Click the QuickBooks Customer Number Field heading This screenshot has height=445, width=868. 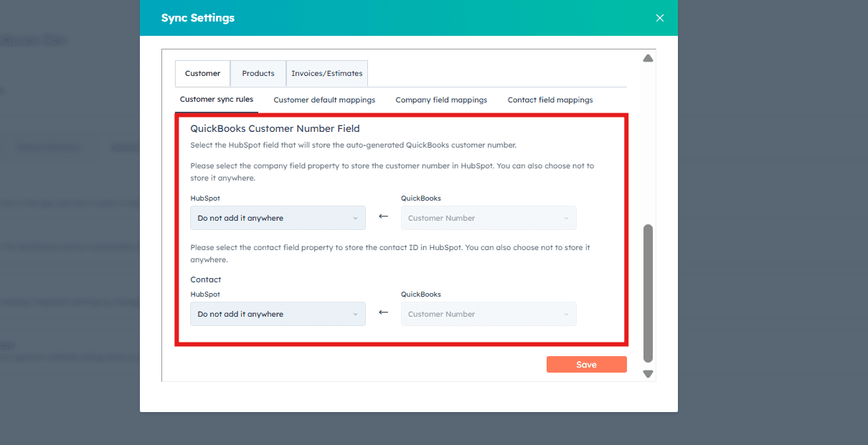[x=275, y=129]
